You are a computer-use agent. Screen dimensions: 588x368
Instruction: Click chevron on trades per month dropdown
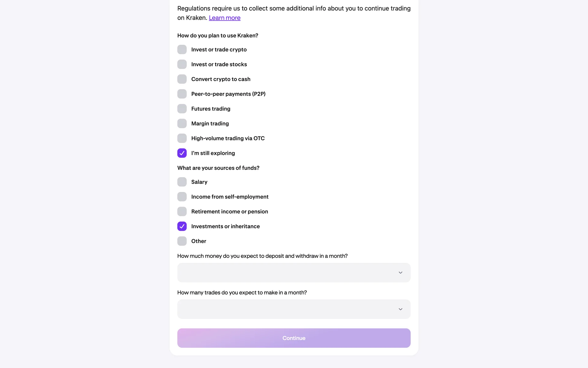click(400, 309)
